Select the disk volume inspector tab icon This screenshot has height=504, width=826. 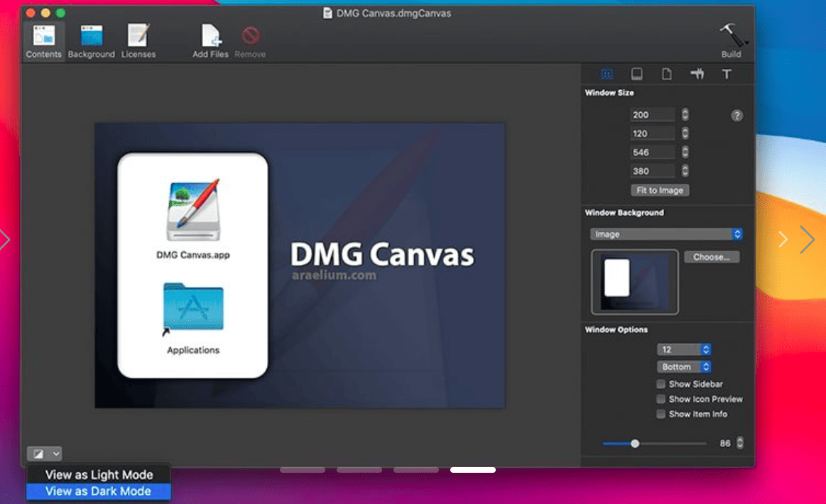[637, 75]
